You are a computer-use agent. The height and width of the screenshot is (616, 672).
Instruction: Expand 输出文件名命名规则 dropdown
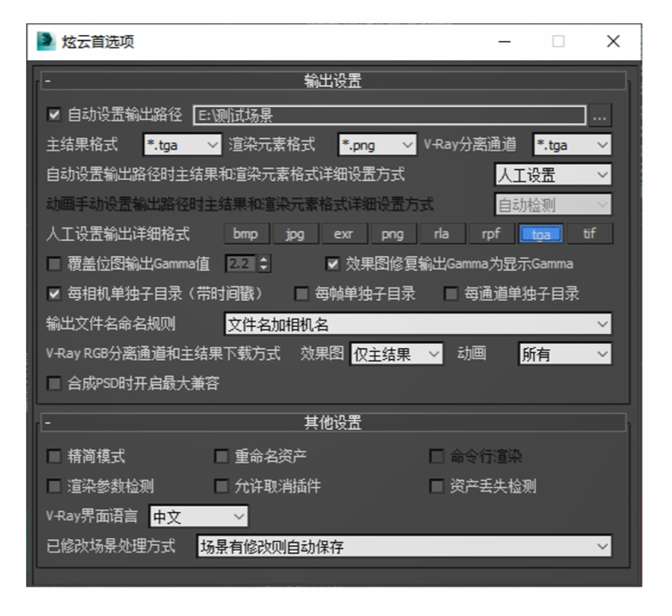417,323
